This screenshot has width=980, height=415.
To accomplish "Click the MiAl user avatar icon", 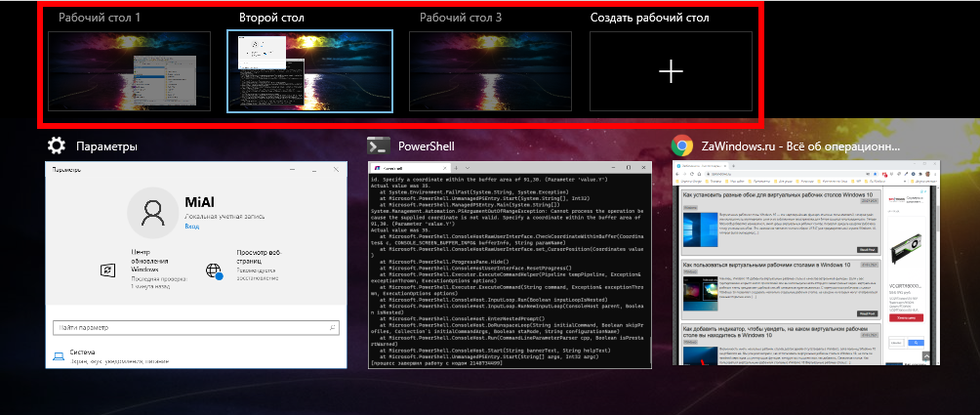I will [154, 212].
